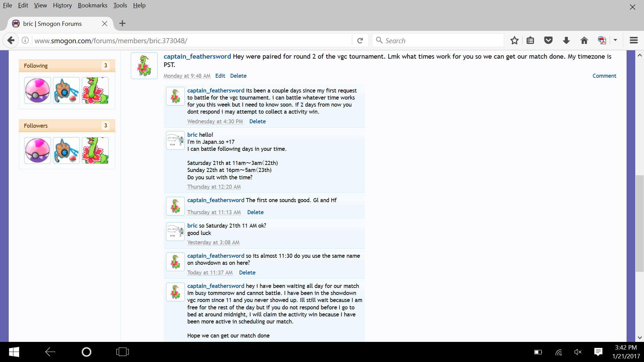This screenshot has width=644, height=362.
Task: Open the Edit menu
Action: (x=23, y=5)
